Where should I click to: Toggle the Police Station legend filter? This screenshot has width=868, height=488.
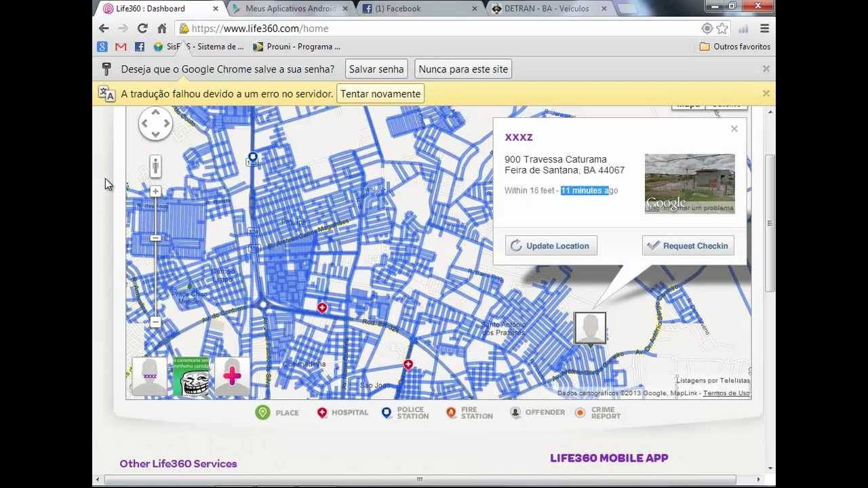pyautogui.click(x=405, y=412)
